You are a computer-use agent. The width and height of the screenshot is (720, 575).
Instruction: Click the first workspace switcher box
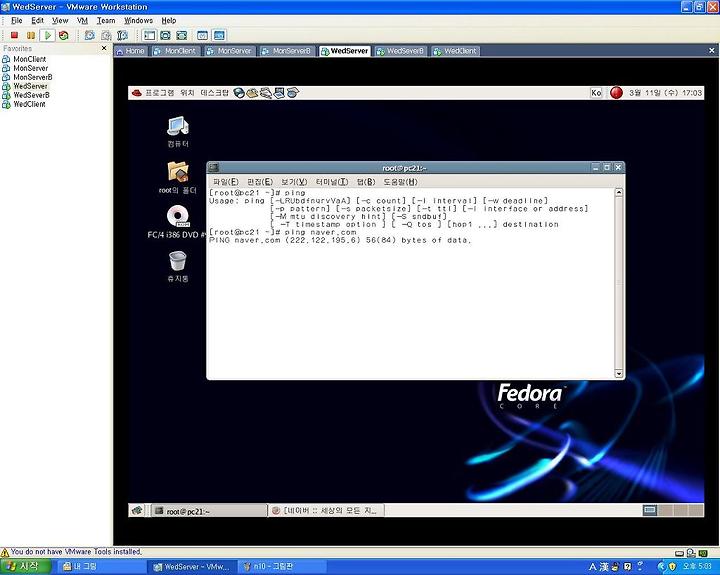click(x=650, y=510)
